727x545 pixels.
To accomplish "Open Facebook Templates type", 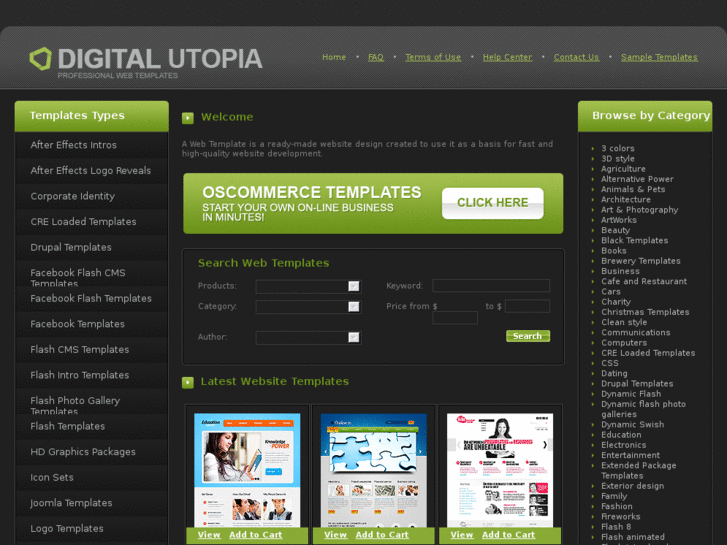I will [77, 324].
